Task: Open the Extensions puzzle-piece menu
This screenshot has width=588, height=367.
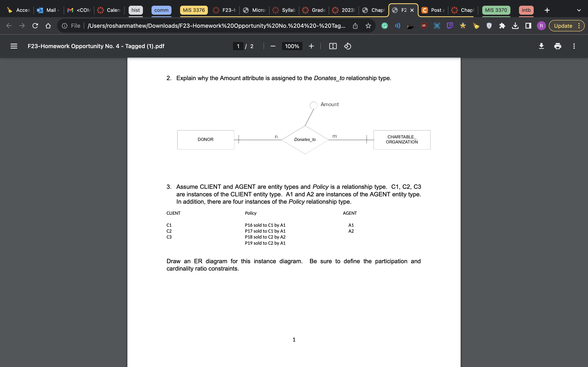Action: 502,25
